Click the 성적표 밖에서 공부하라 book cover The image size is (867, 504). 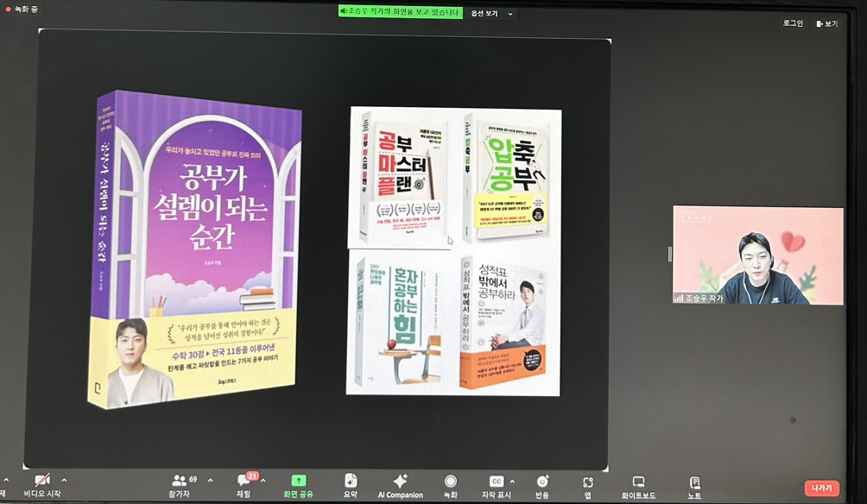pyautogui.click(x=503, y=322)
